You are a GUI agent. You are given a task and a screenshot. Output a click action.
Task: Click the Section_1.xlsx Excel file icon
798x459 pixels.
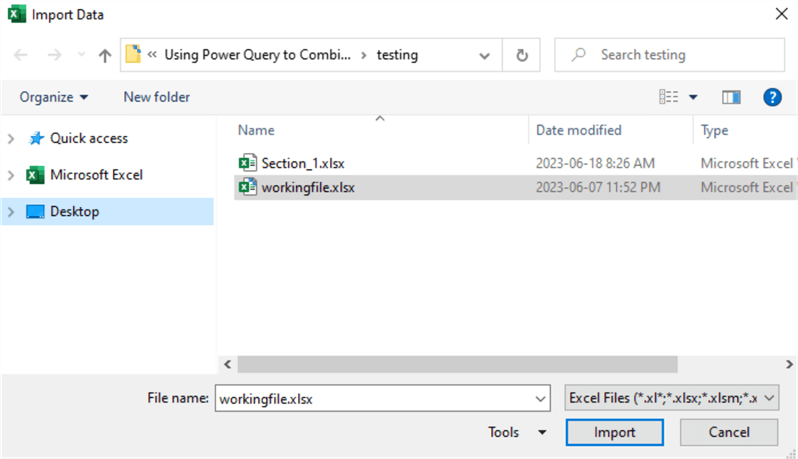tap(247, 163)
